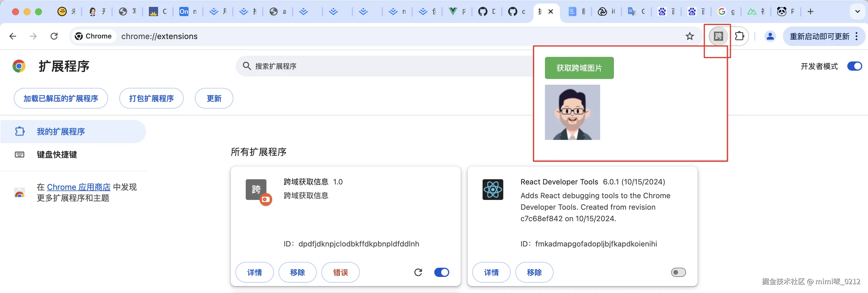Click the green 获取跨域图片 button

pyautogui.click(x=579, y=68)
